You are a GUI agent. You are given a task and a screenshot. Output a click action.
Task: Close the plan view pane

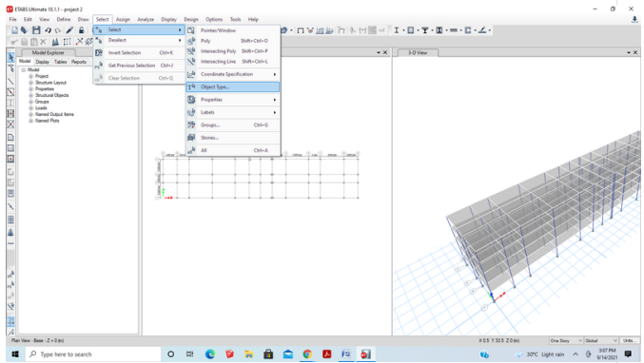pos(385,52)
